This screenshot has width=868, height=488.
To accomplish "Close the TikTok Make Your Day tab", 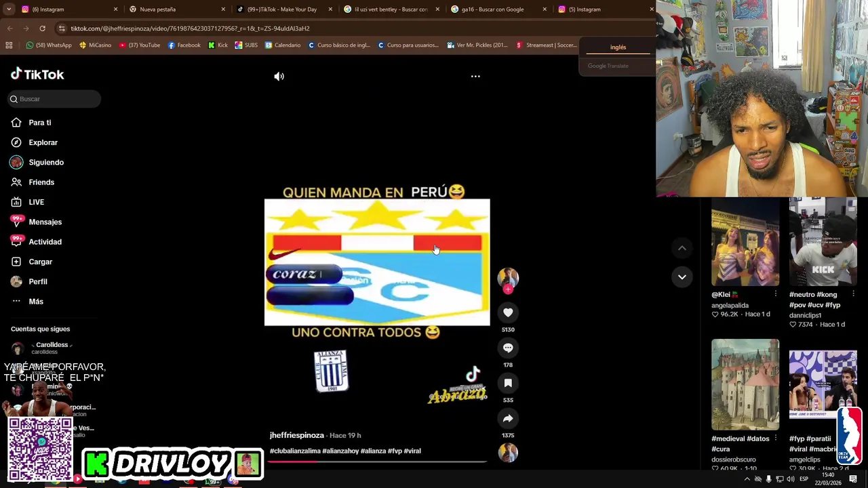I will [x=330, y=9].
